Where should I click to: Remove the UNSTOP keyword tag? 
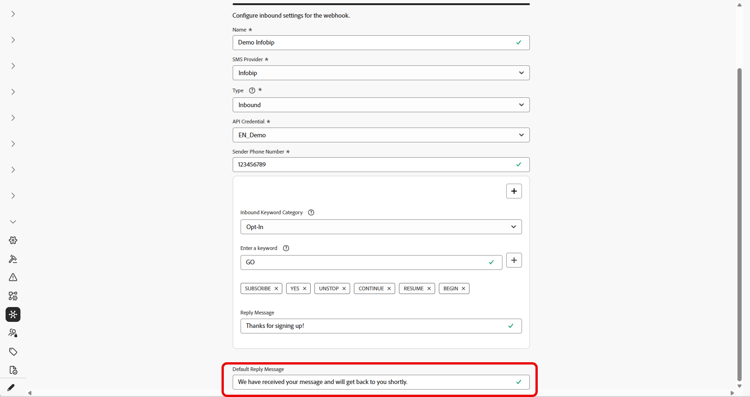click(x=344, y=288)
